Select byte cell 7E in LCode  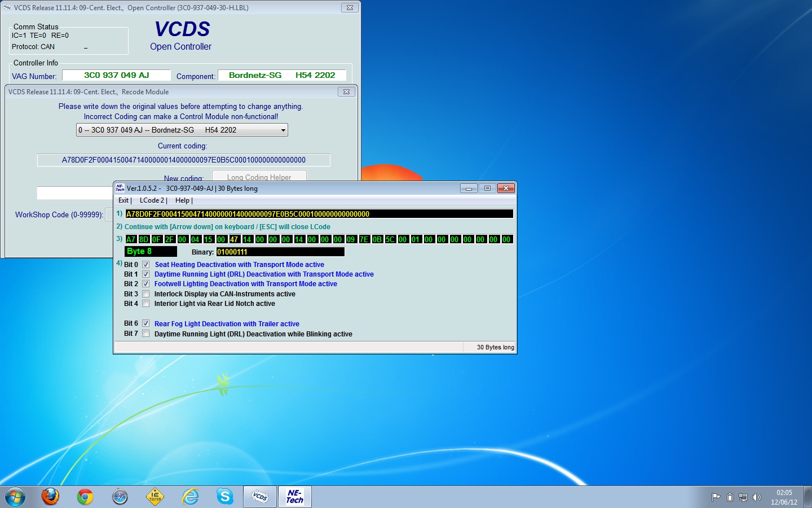[x=364, y=239]
